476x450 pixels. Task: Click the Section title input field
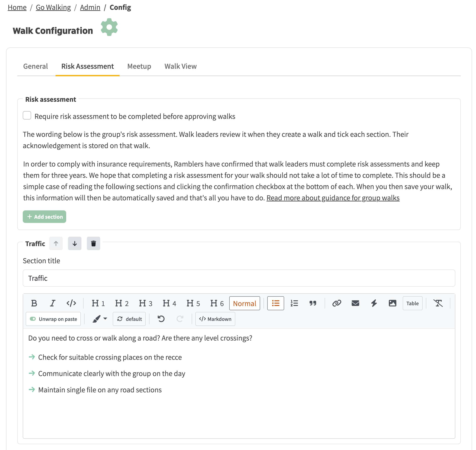coord(239,278)
